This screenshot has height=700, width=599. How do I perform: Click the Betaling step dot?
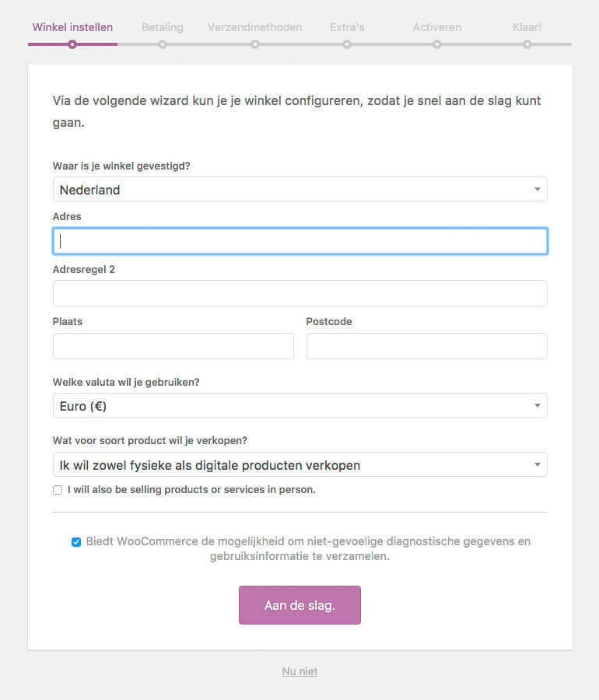click(x=163, y=44)
